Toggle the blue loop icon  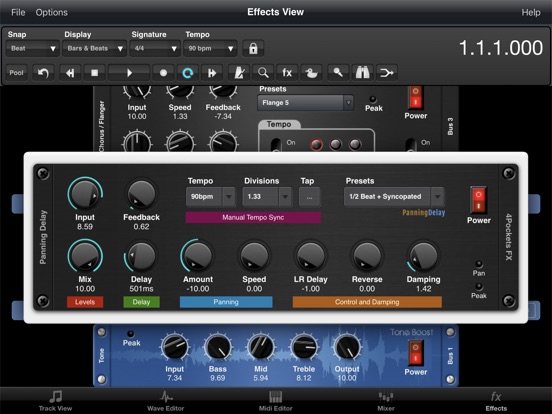click(188, 73)
